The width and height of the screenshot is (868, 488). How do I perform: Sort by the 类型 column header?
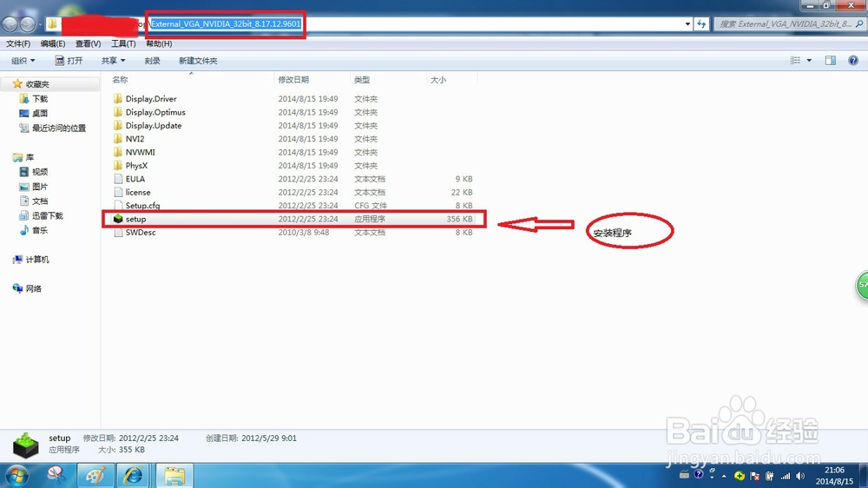click(x=362, y=80)
